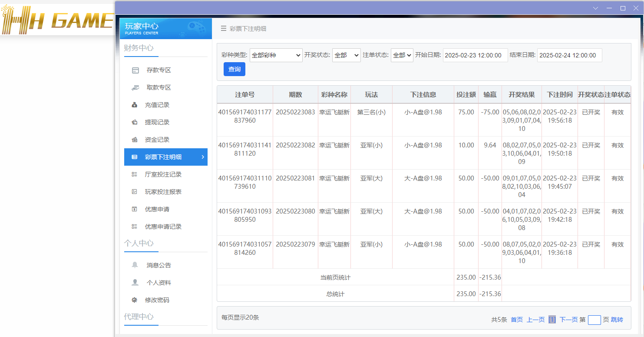
Task: Click the 提现记录 withdrawal record icon
Action: (x=135, y=122)
